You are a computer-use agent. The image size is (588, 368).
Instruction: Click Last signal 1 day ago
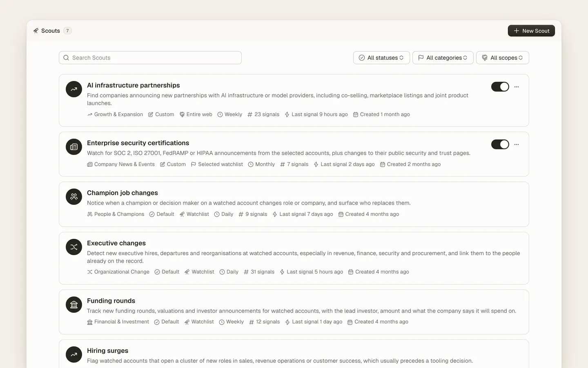317,322
